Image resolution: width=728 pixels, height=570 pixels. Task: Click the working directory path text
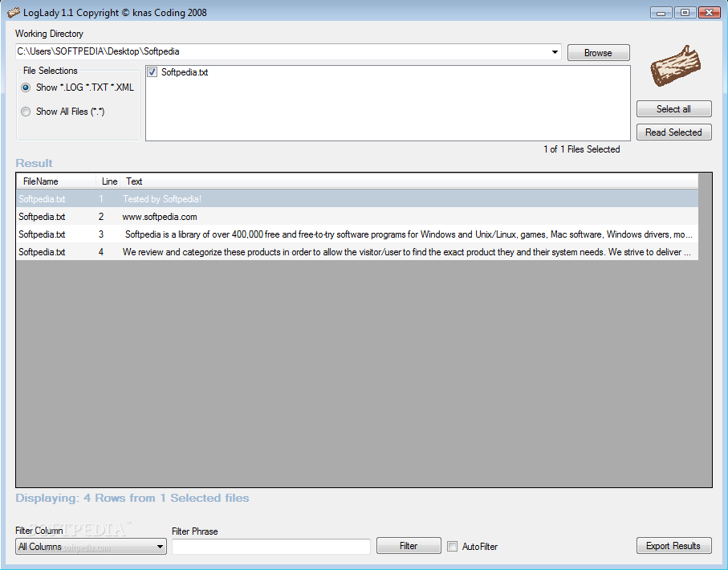[x=98, y=51]
